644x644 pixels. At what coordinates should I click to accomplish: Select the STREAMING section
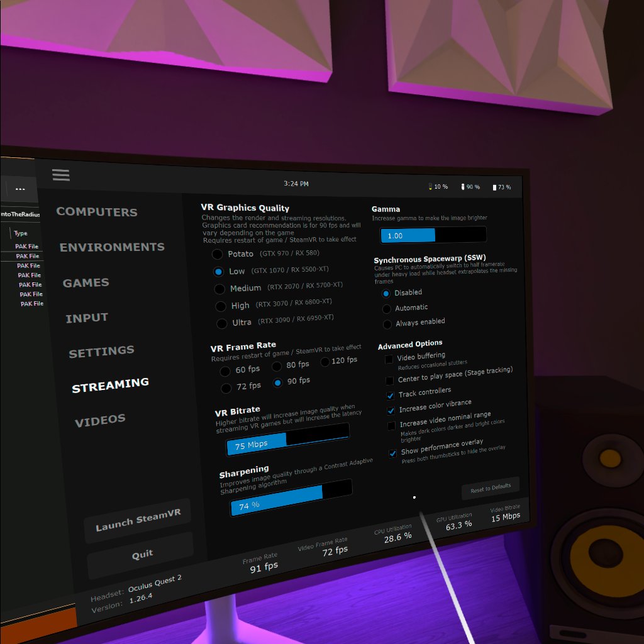[x=110, y=386]
